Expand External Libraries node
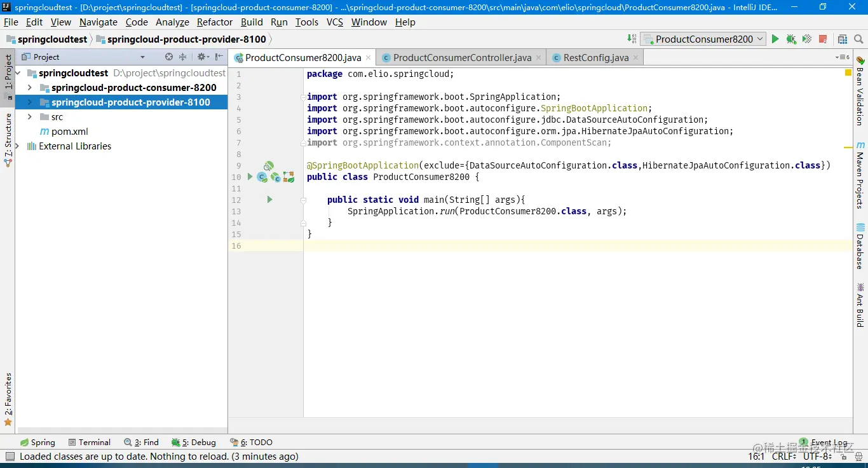This screenshot has height=468, width=868. pos(17,146)
